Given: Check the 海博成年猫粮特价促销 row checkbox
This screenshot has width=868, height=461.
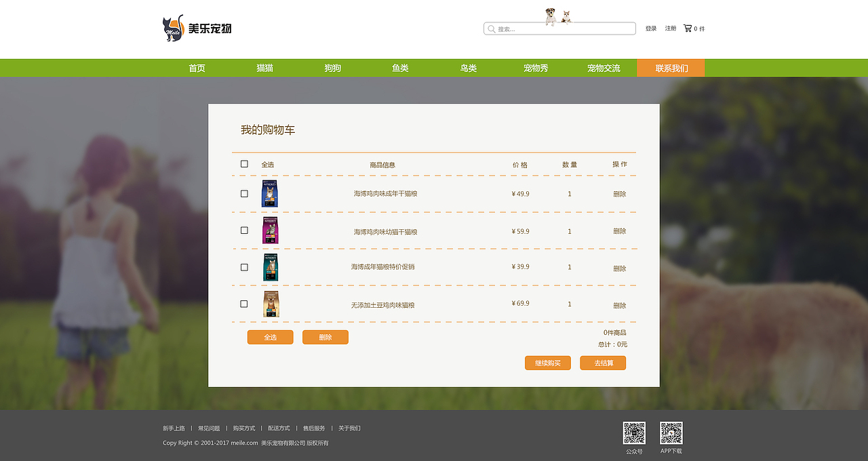Looking at the screenshot, I should pyautogui.click(x=244, y=267).
